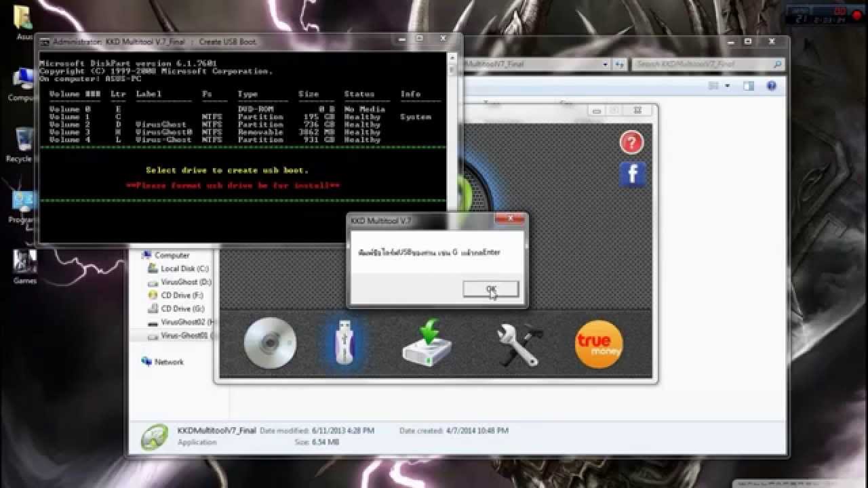Expand the Explorer address bar history dropdown
Screen dimensions: 868x488
click(605, 64)
